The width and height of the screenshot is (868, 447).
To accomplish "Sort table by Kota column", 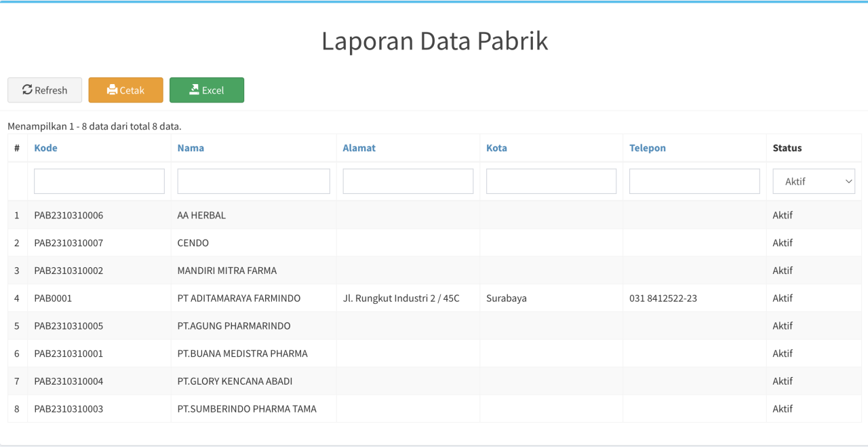I will (x=496, y=148).
